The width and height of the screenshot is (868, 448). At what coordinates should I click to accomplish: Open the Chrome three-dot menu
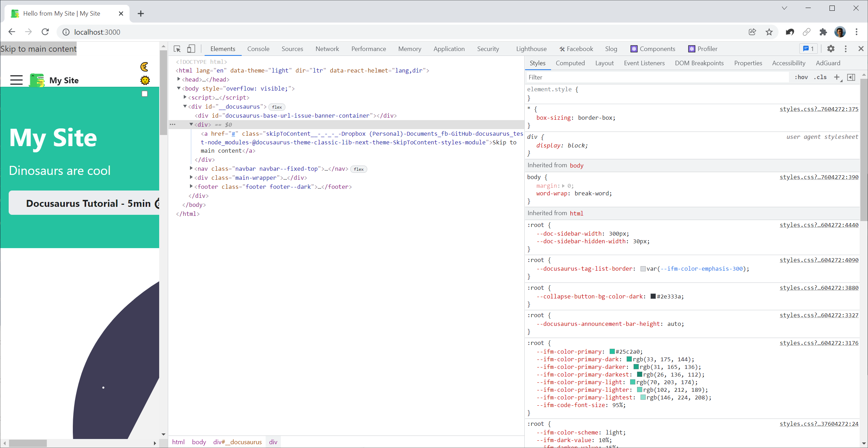[x=857, y=32]
